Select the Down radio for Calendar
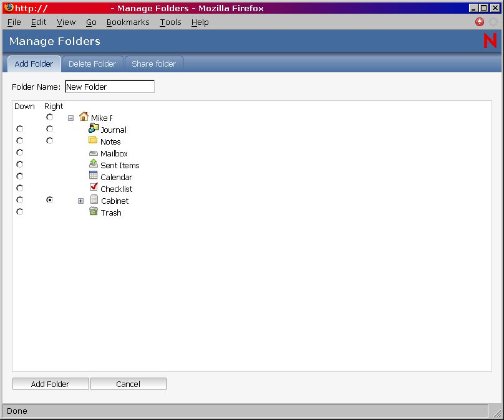The height and width of the screenshot is (420, 504). [x=19, y=176]
